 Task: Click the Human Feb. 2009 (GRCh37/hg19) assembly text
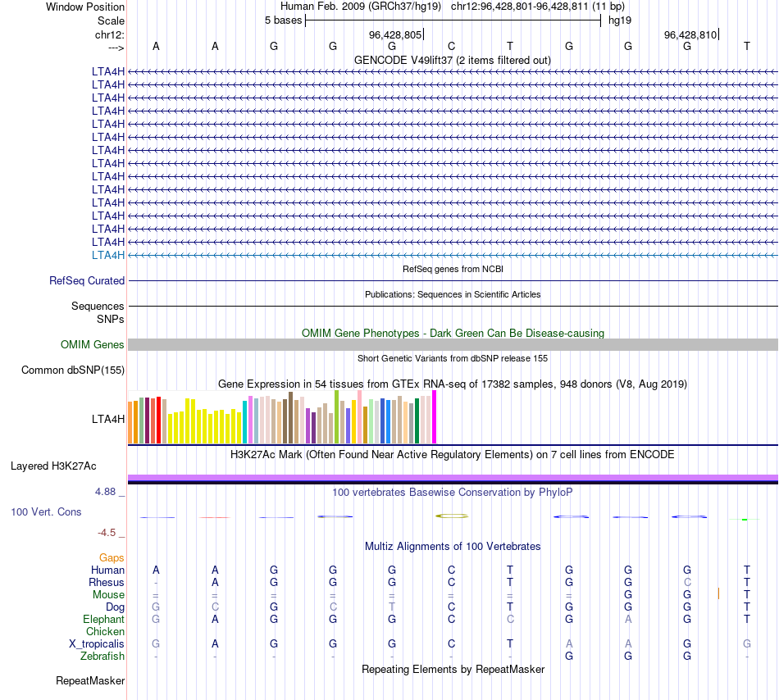click(x=361, y=7)
